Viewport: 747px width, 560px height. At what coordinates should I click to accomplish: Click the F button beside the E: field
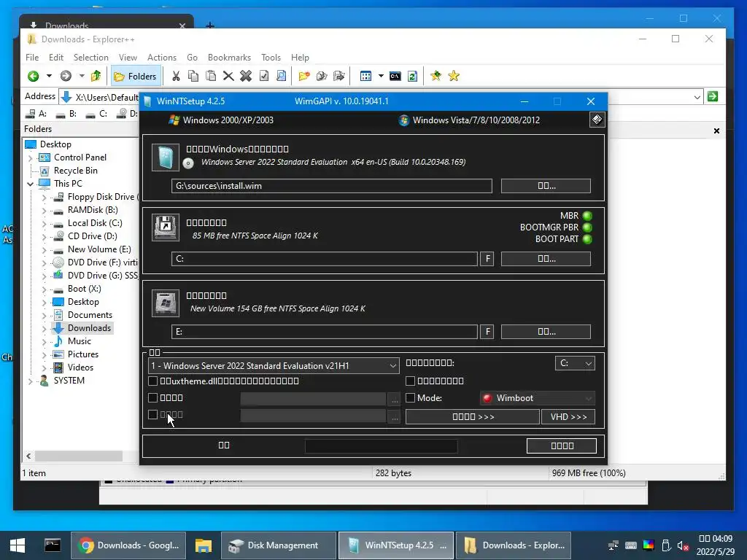pyautogui.click(x=487, y=332)
